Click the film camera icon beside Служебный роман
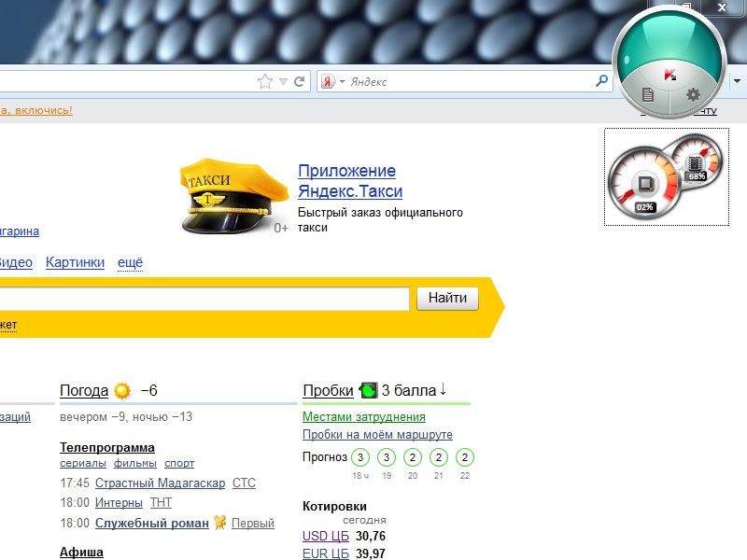The height and width of the screenshot is (560, 747). (219, 523)
